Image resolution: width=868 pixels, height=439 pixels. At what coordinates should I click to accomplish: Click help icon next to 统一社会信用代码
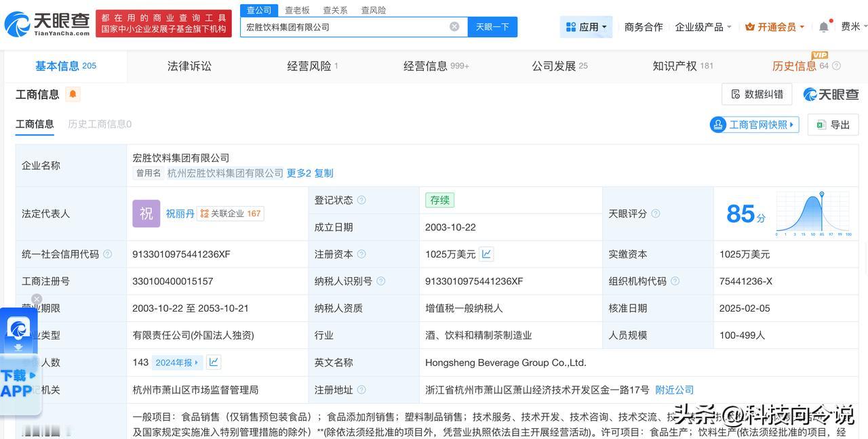[x=107, y=254]
